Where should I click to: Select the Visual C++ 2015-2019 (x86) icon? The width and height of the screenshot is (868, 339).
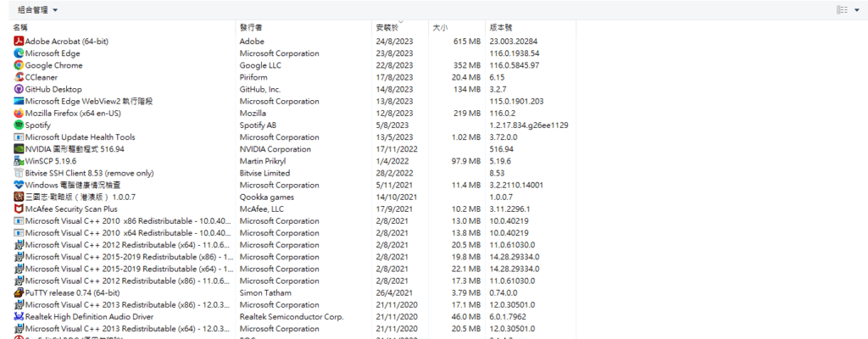coord(19,257)
